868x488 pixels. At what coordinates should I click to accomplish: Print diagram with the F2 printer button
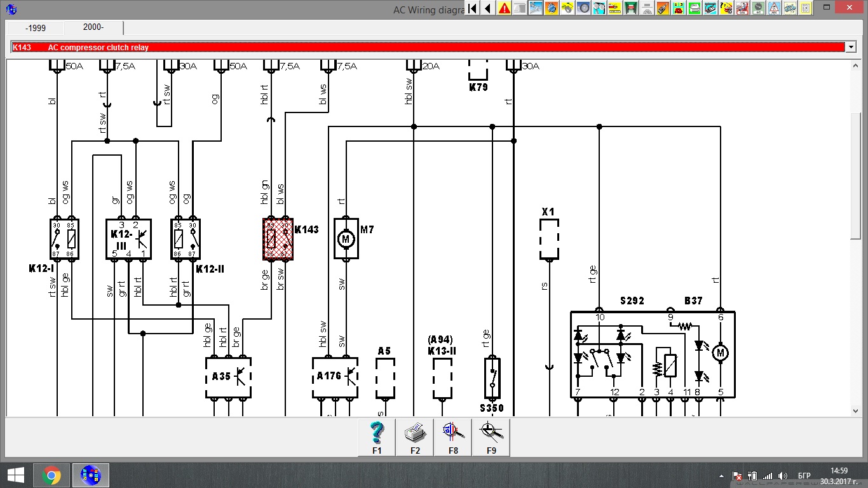(x=415, y=437)
